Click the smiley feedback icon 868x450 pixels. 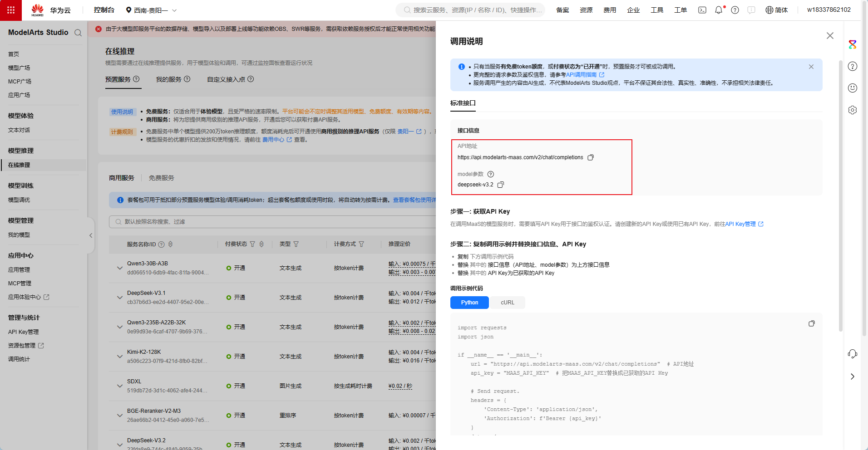click(x=853, y=88)
